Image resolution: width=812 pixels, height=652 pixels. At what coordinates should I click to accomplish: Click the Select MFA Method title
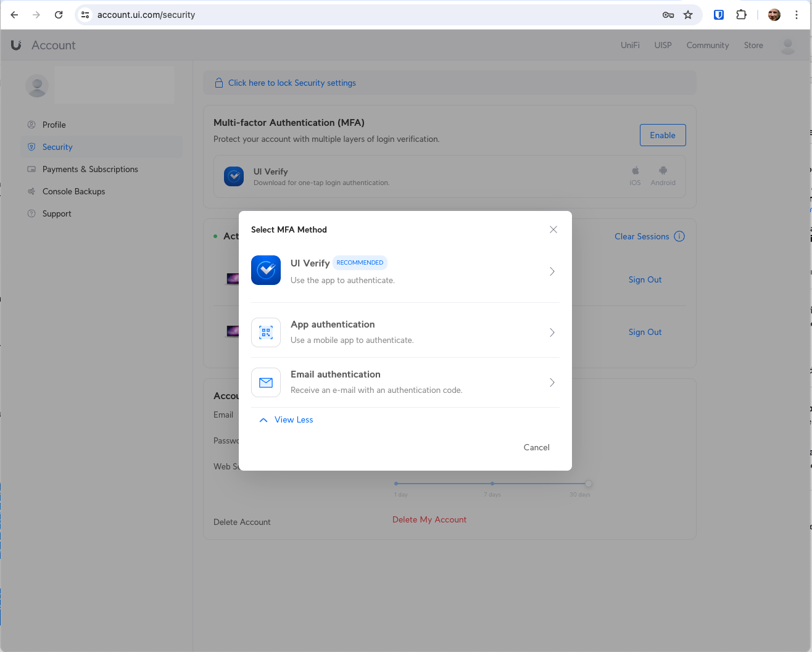coord(289,229)
